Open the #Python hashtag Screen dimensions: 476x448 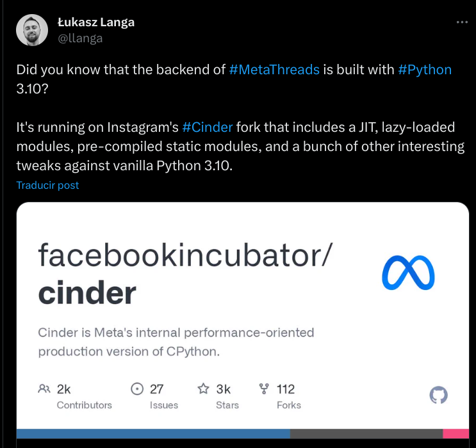click(x=425, y=70)
